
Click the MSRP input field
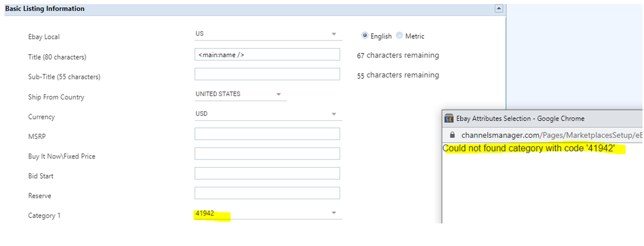click(x=267, y=134)
